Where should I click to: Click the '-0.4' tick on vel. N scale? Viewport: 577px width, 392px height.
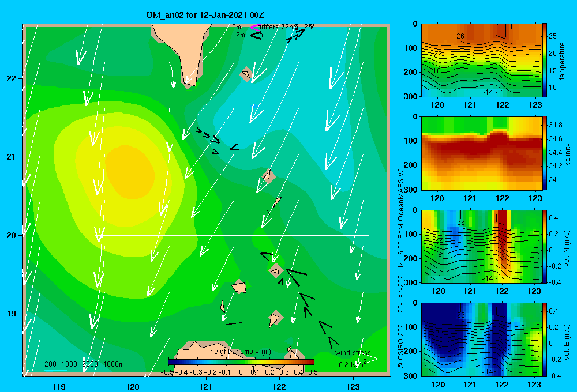tap(555, 282)
